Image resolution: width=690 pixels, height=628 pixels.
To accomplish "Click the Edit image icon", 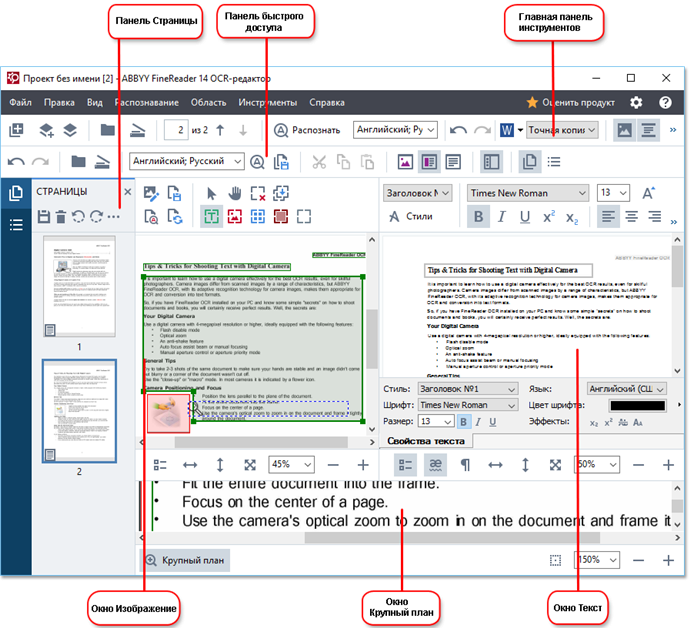I will (x=151, y=193).
